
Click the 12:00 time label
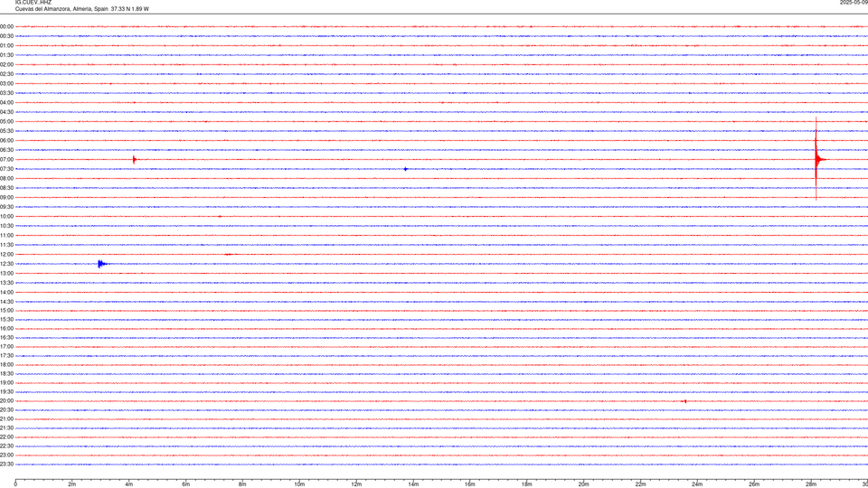tap(6, 255)
